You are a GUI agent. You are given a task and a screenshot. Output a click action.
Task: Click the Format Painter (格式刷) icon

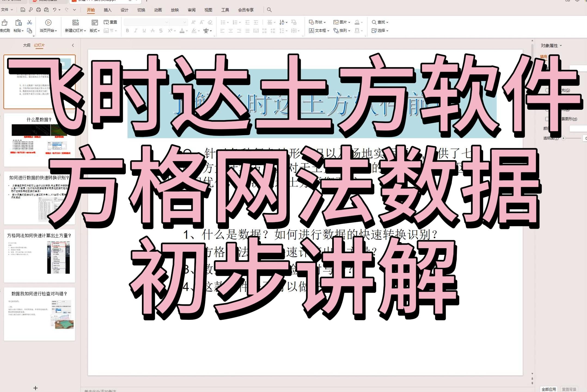point(5,23)
